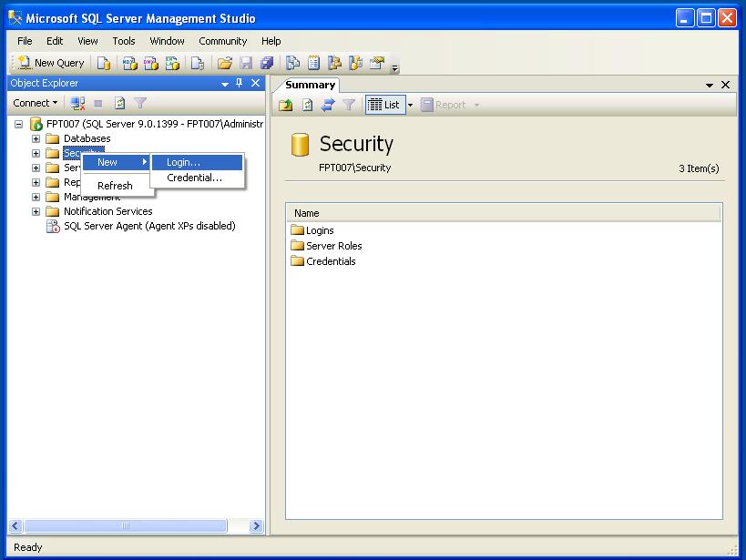The width and height of the screenshot is (746, 560).
Task: Click the Save disk icon
Action: pyautogui.click(x=246, y=63)
